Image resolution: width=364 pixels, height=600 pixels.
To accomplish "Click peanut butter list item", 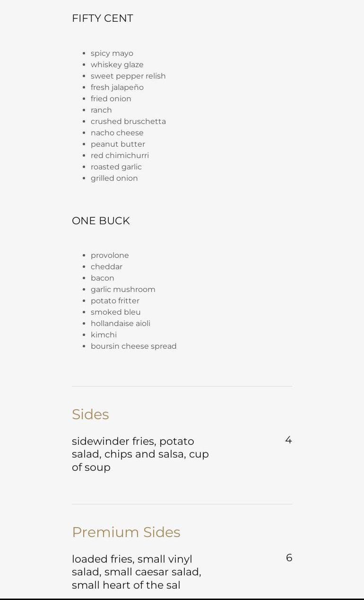I will 118,144.
